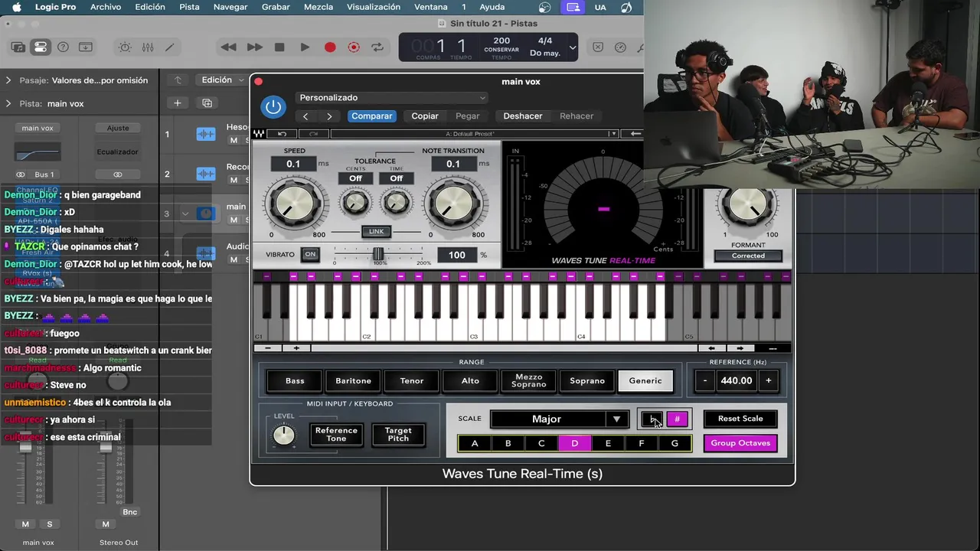The width and height of the screenshot is (980, 551).
Task: Click the Fast Forward transport button
Action: point(254,47)
